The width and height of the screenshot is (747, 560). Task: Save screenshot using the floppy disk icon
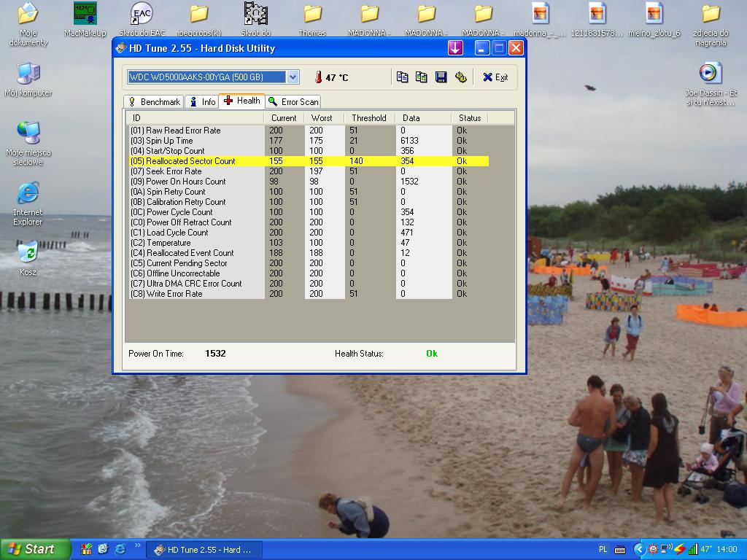coord(441,77)
